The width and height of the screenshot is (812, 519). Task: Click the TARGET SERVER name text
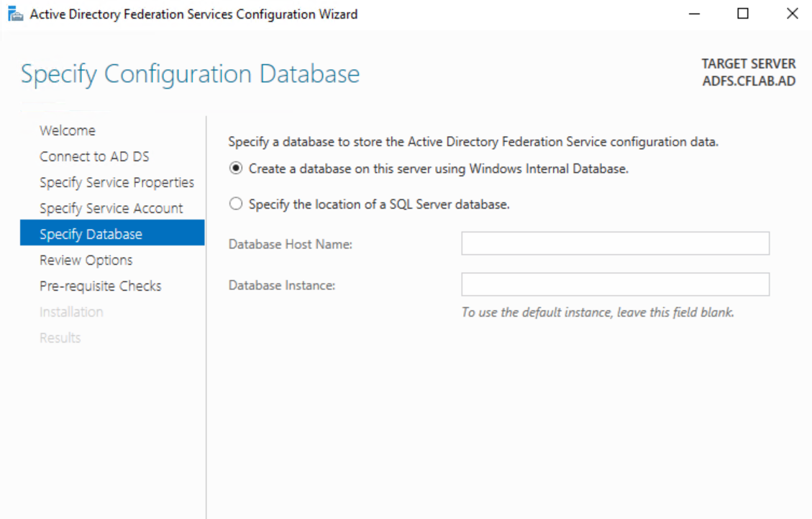[749, 81]
